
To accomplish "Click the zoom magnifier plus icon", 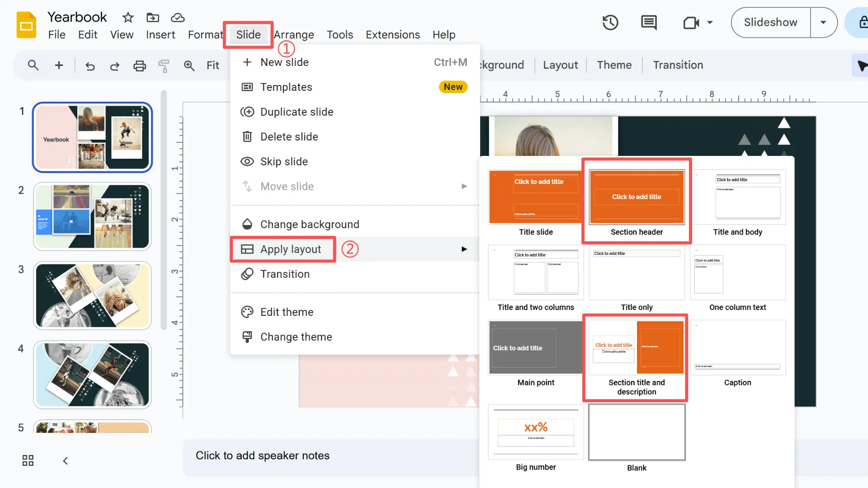I will [189, 66].
